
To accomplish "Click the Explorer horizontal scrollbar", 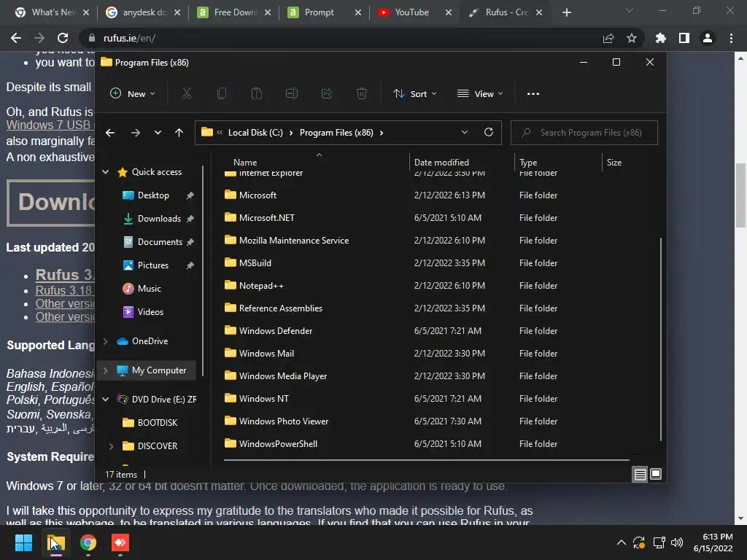I will coord(426,460).
